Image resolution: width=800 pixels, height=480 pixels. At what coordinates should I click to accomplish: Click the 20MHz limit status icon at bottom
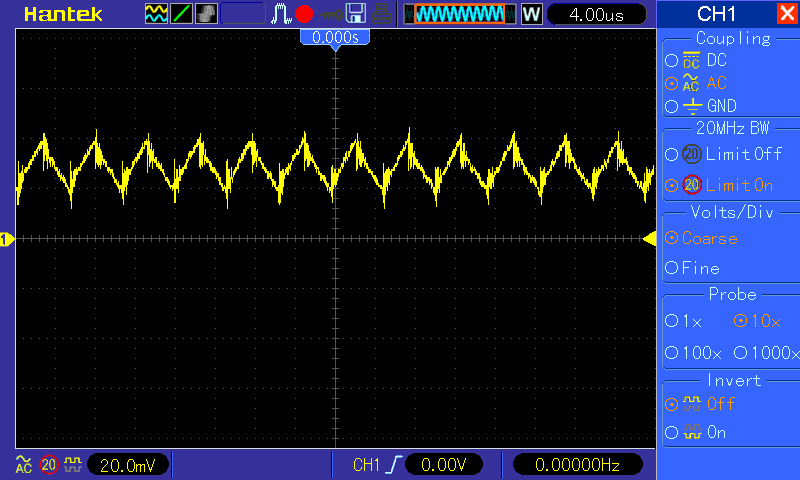coord(49,465)
